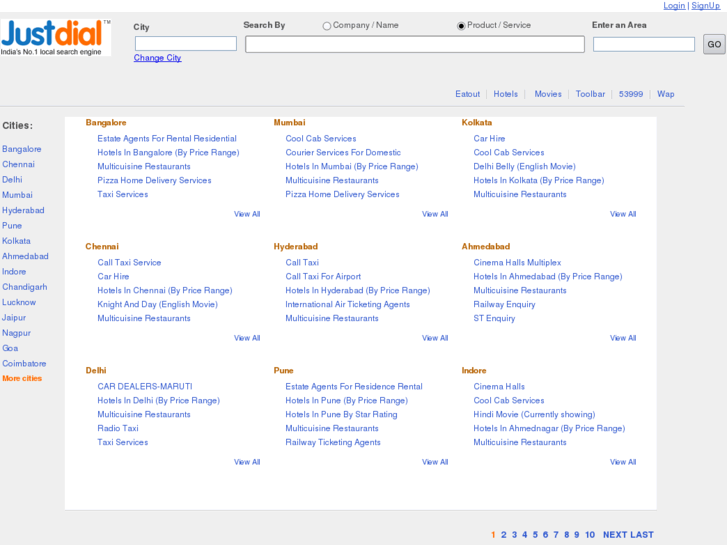Image resolution: width=727 pixels, height=545 pixels.
Task: Open International Air Ticketing Agents
Action: pos(348,304)
